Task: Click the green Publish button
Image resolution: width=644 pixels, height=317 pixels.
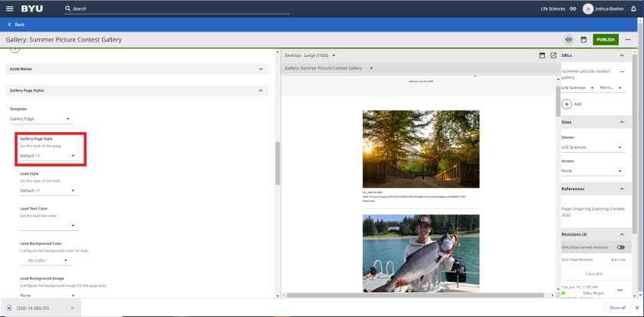Action: coord(605,39)
